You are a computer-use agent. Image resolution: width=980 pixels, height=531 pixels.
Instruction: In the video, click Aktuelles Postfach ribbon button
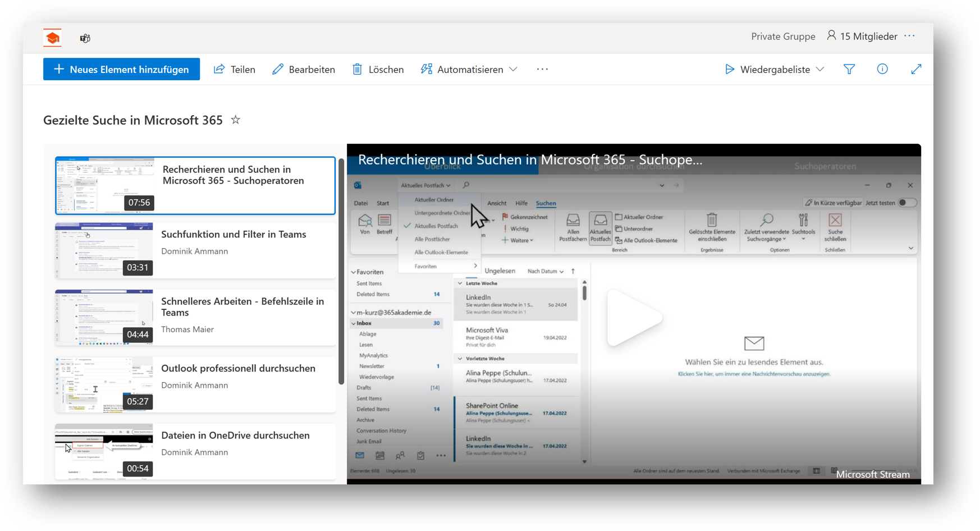point(600,228)
